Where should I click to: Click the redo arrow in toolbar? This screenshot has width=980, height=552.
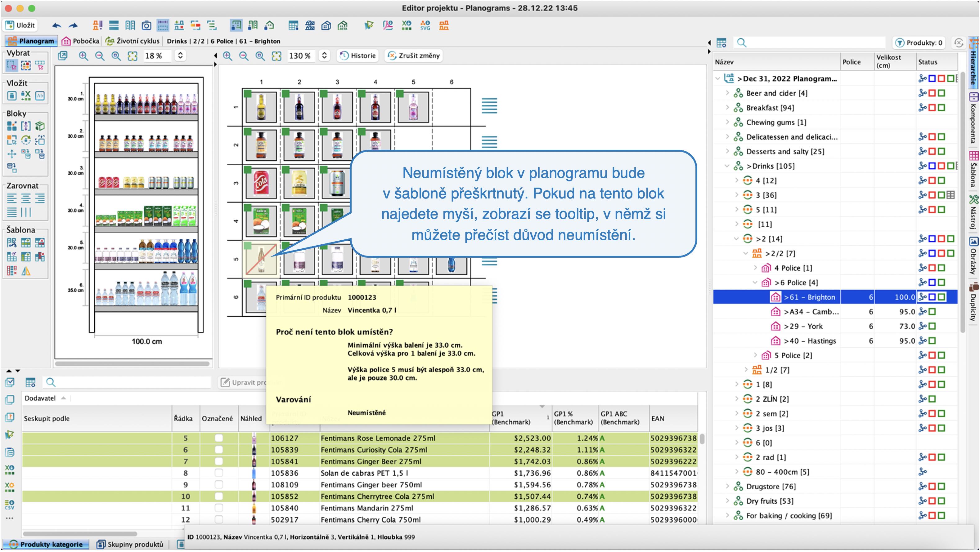tap(73, 25)
